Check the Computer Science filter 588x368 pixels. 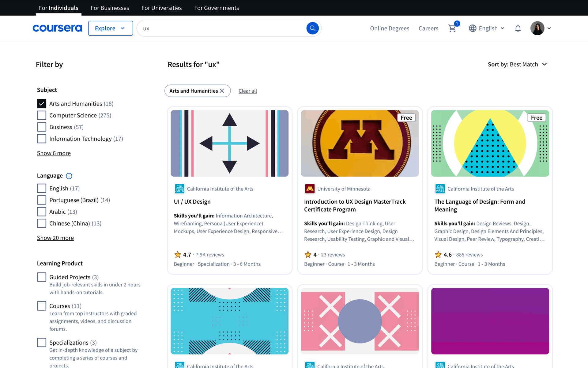click(x=42, y=115)
